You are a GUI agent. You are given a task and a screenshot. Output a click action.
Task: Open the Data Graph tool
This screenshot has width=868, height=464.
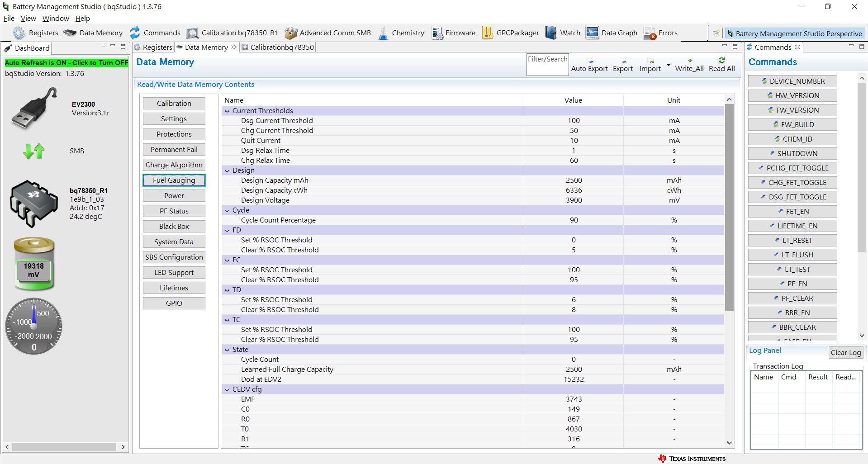[x=612, y=33]
